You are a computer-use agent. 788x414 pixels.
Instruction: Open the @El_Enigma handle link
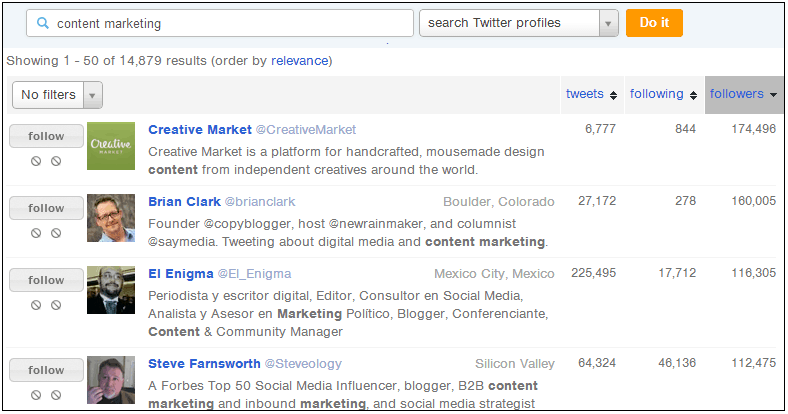(254, 274)
